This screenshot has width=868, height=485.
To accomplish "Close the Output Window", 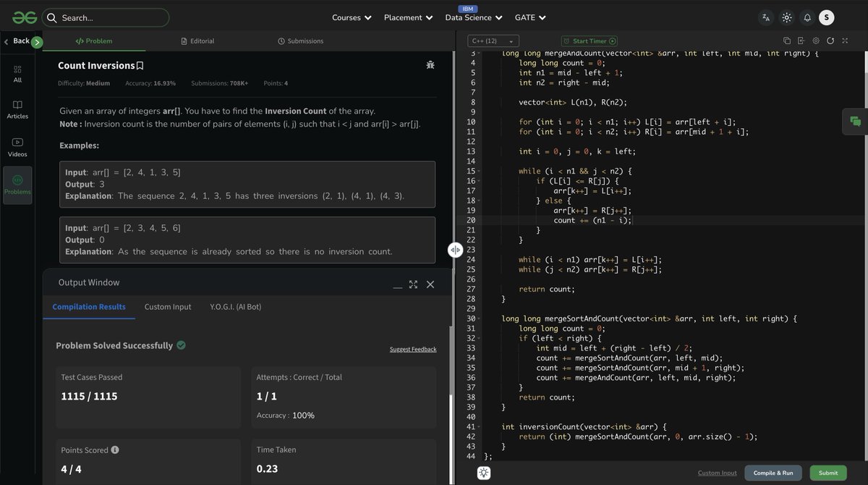I will coord(430,284).
